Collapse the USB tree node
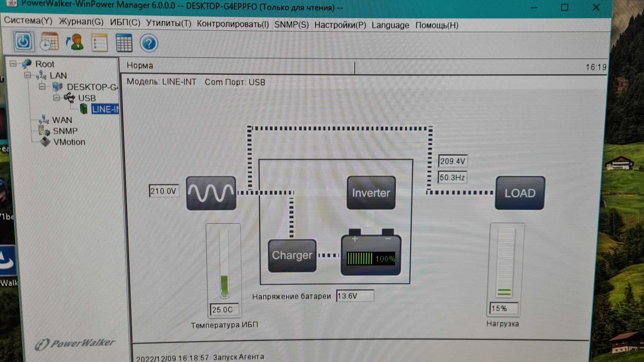Screen dimensions: 644x362 56,97
